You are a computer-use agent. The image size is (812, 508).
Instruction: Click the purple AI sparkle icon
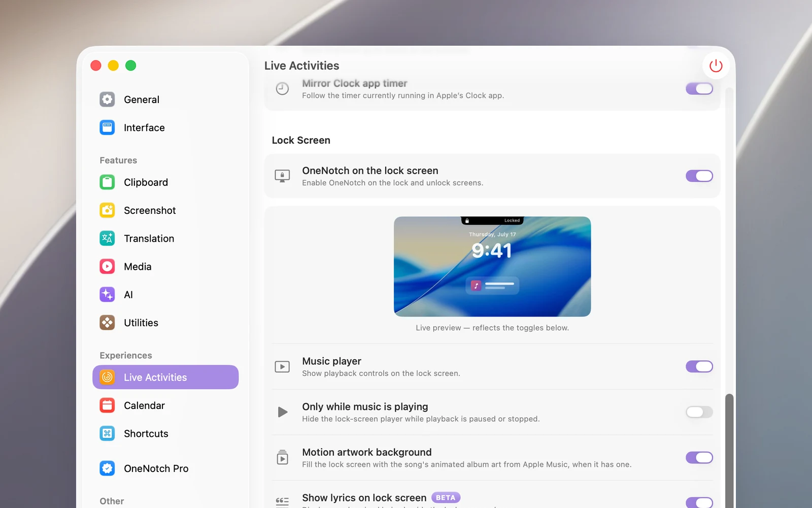[107, 295]
